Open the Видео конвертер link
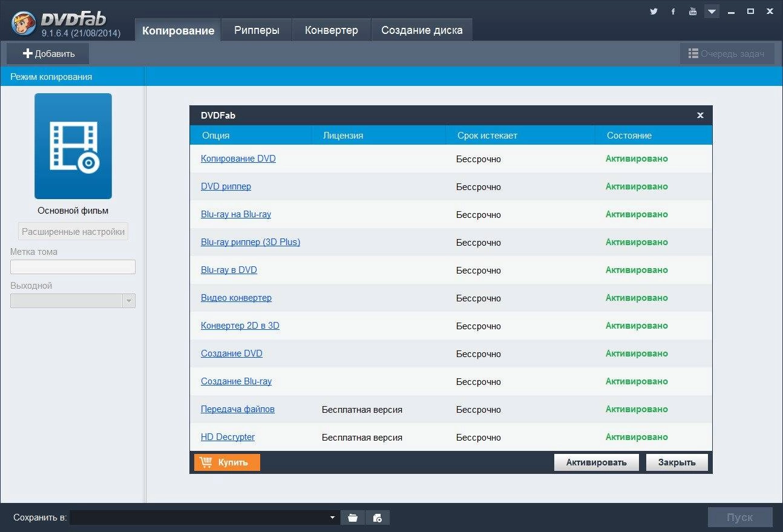The width and height of the screenshot is (783, 532). tap(236, 298)
